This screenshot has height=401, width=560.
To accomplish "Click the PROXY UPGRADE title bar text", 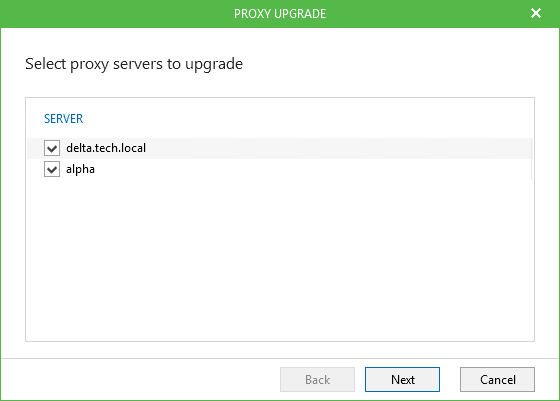I will tap(280, 14).
